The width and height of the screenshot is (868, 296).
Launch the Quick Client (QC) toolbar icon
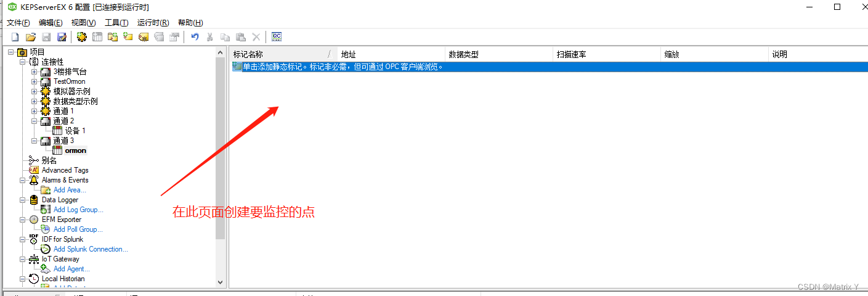click(277, 37)
